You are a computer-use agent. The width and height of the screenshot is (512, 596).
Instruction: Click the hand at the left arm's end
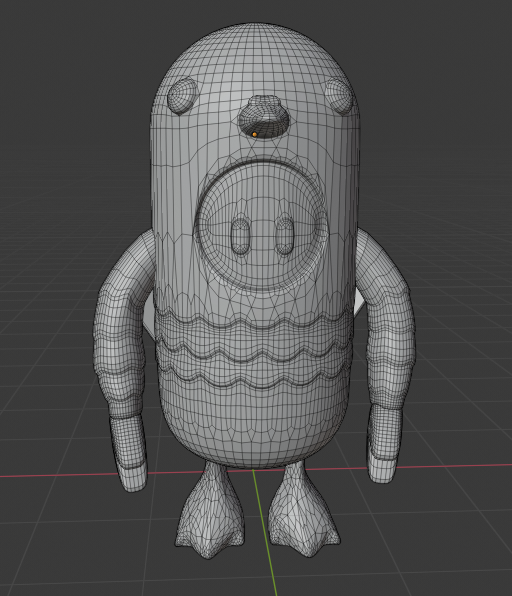(129, 452)
